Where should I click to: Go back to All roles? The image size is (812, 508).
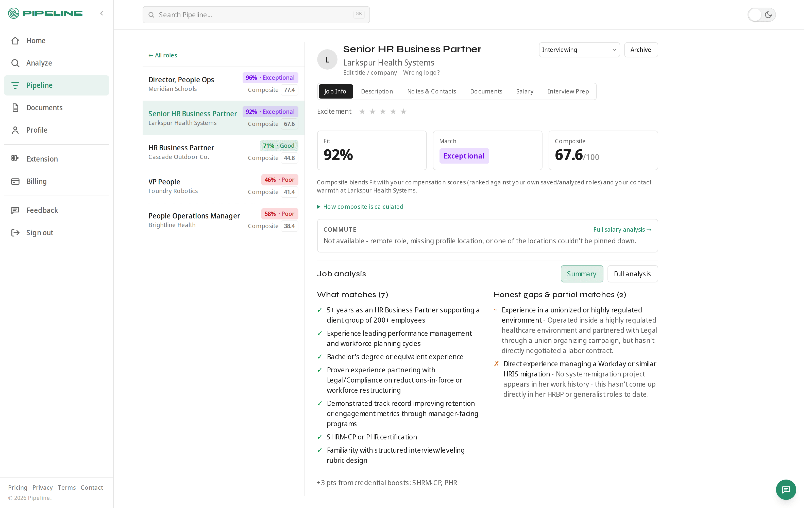pyautogui.click(x=163, y=55)
